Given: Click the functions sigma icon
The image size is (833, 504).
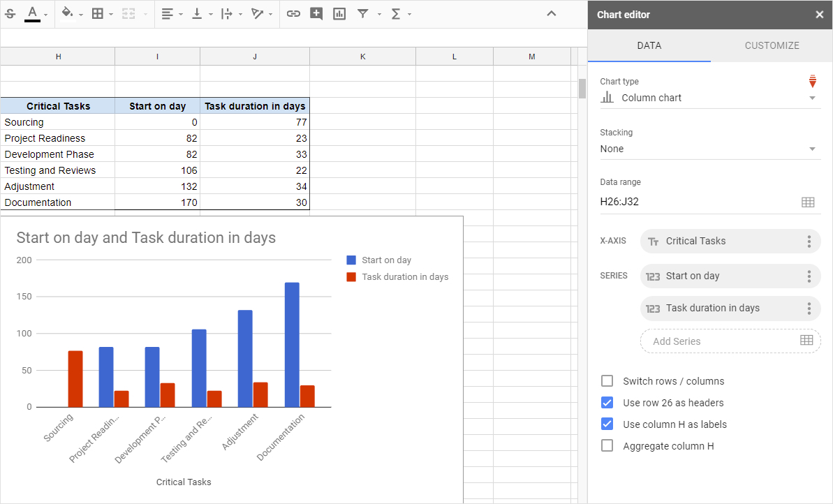Looking at the screenshot, I should click(x=396, y=13).
